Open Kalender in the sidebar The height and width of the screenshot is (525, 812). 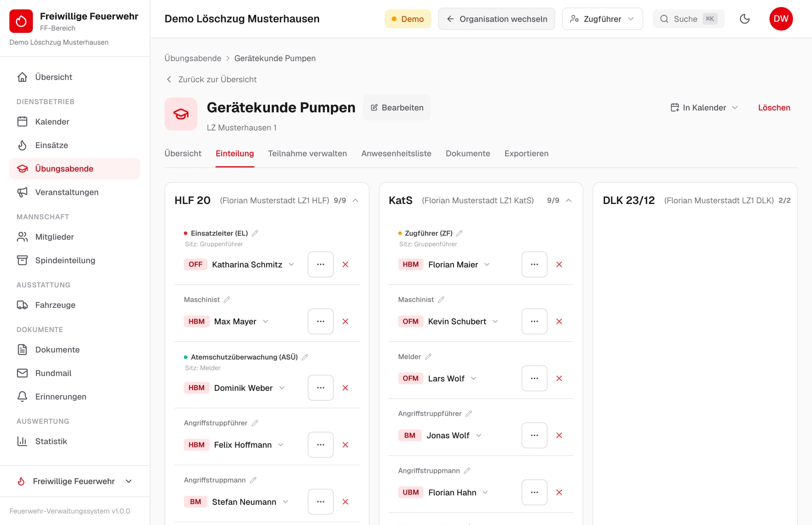tap(75, 122)
